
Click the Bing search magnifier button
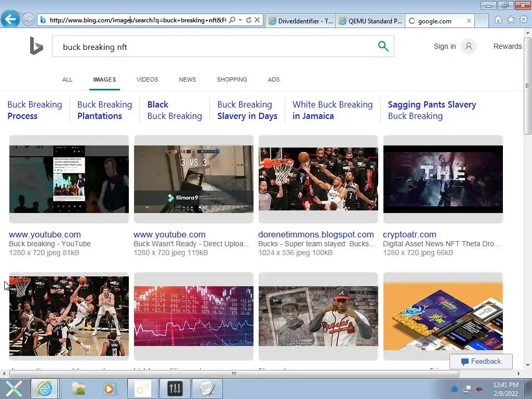click(383, 46)
